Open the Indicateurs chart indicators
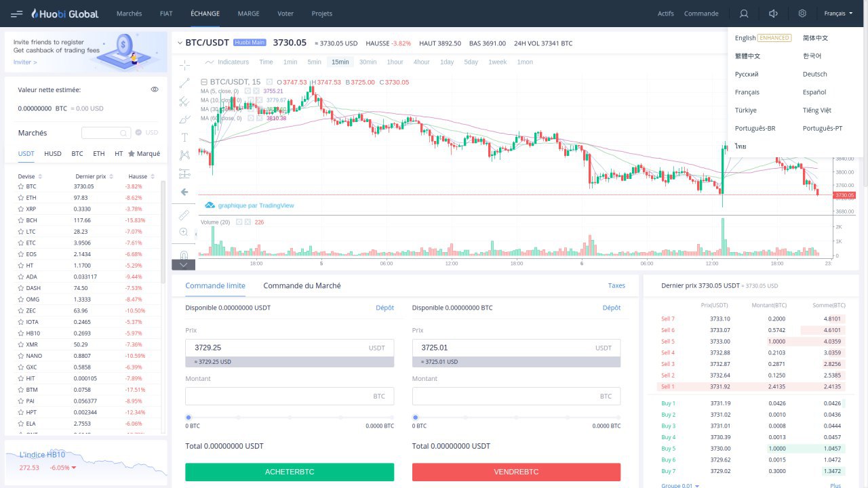The height and width of the screenshot is (488, 868). pos(227,62)
